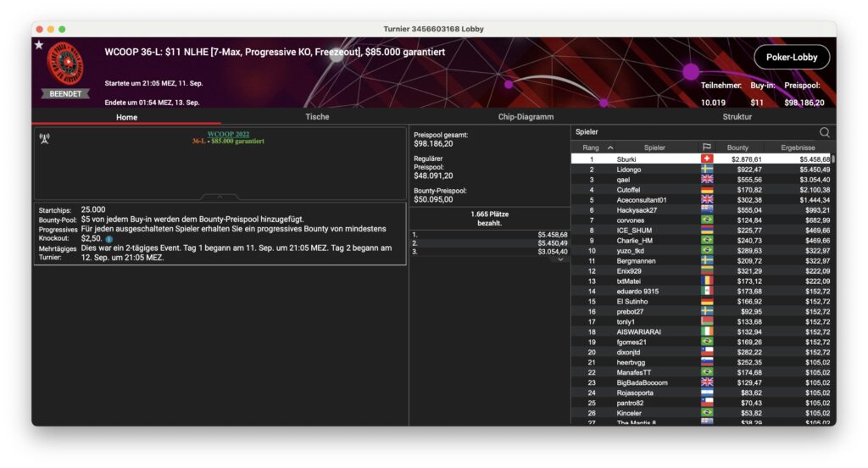Click the favorite star icon
This screenshot has height=468, width=868.
coord(39,45)
